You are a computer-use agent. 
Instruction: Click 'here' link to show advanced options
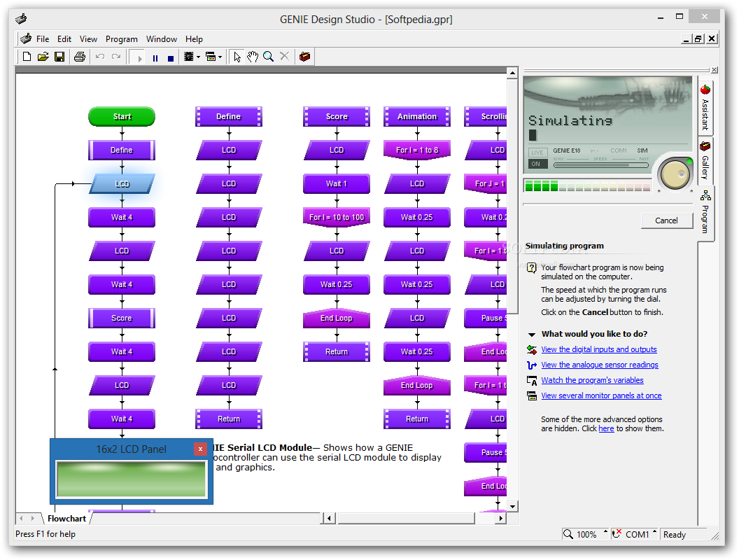(606, 428)
